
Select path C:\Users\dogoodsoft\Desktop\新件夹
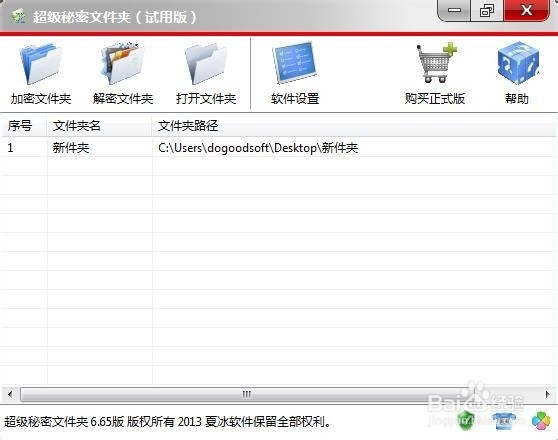[258, 147]
